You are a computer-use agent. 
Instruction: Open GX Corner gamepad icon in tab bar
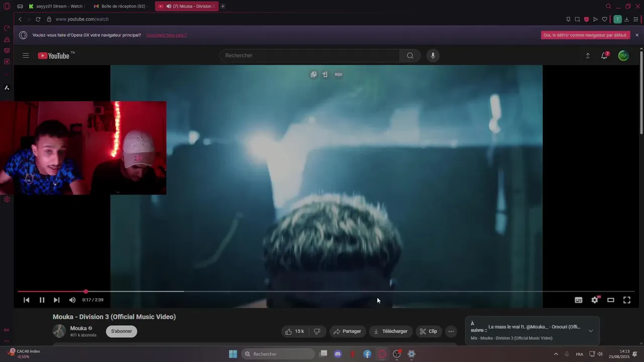click(x=20, y=6)
